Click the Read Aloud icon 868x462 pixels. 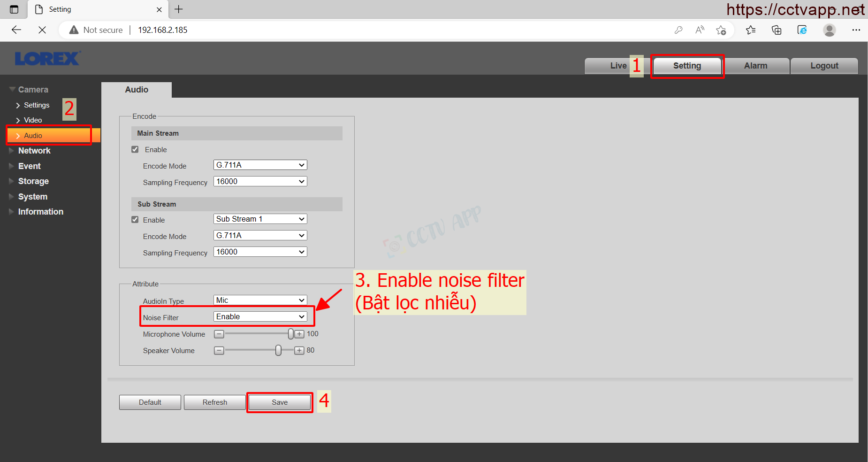[x=700, y=30]
